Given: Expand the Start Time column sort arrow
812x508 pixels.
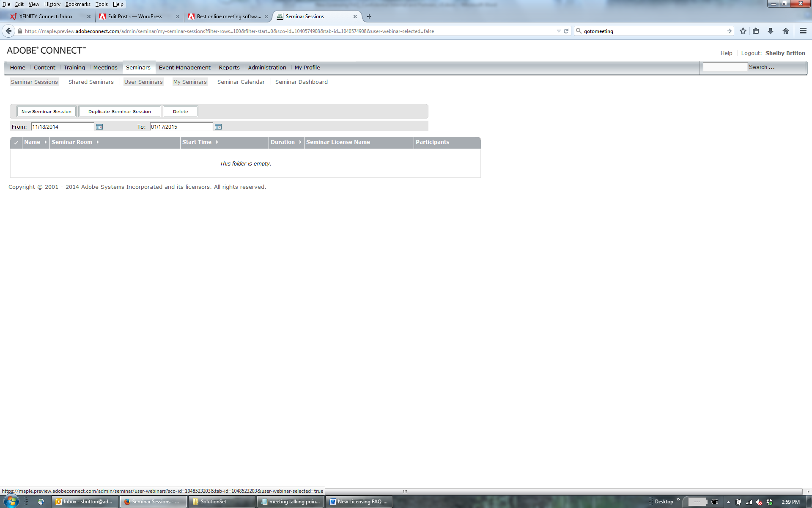Looking at the screenshot, I should (217, 142).
